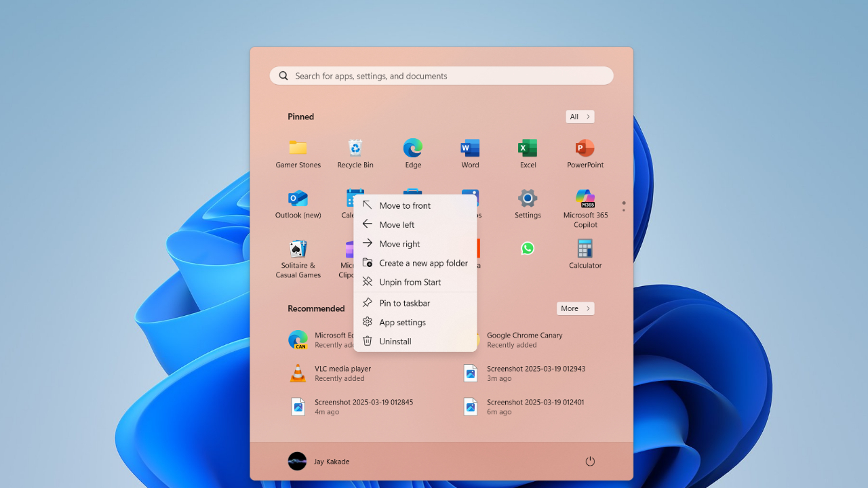
Task: Select Create a new app folder
Action: 415,263
